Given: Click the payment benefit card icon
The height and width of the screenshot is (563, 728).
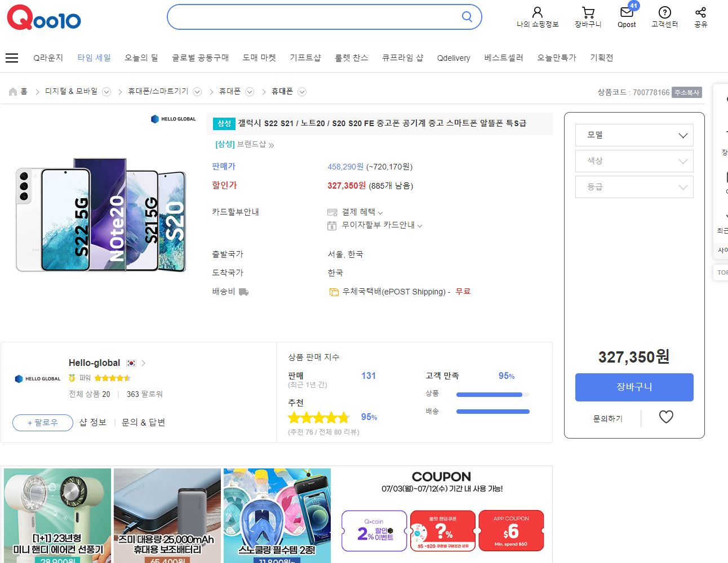Looking at the screenshot, I should 332,212.
